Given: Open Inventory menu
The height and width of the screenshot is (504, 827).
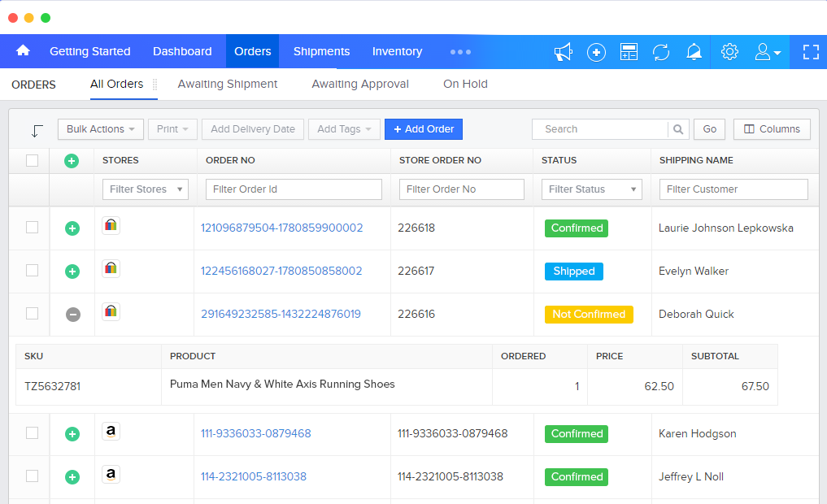Looking at the screenshot, I should click(x=397, y=52).
